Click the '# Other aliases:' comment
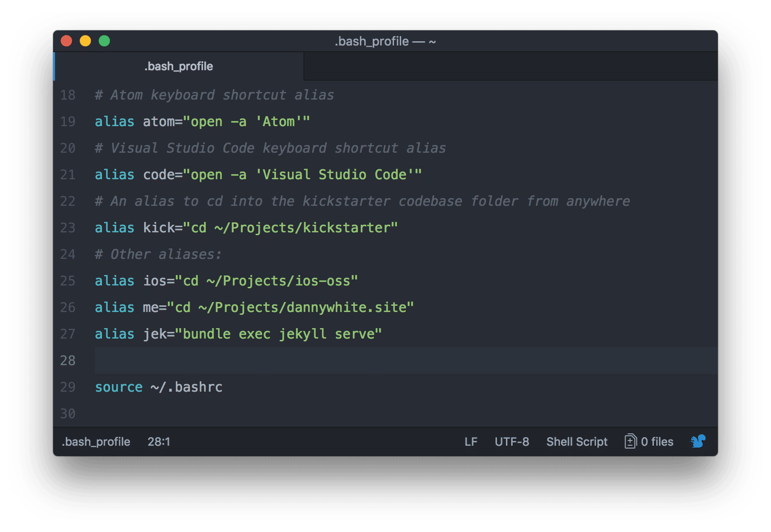Image resolution: width=771 pixels, height=532 pixels. tap(158, 255)
